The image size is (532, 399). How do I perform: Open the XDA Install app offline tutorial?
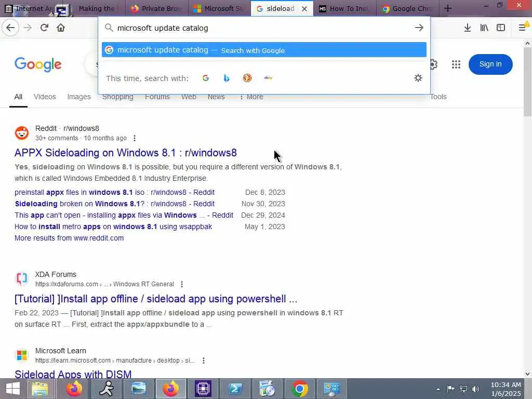pyautogui.click(x=156, y=299)
